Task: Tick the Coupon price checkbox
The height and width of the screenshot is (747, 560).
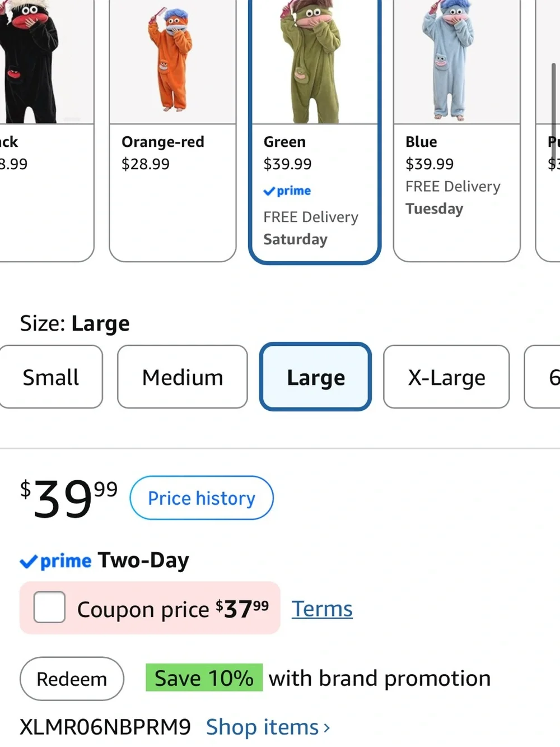Action: [49, 607]
